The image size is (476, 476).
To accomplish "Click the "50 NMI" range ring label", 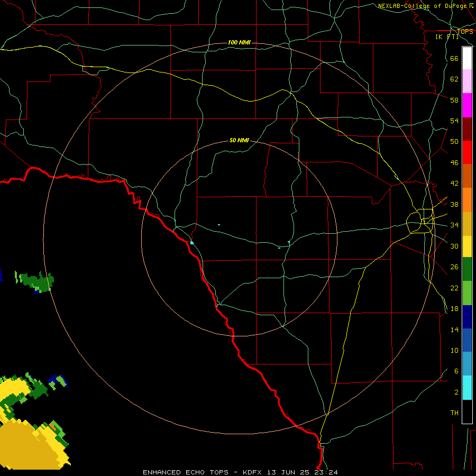I will click(239, 140).
